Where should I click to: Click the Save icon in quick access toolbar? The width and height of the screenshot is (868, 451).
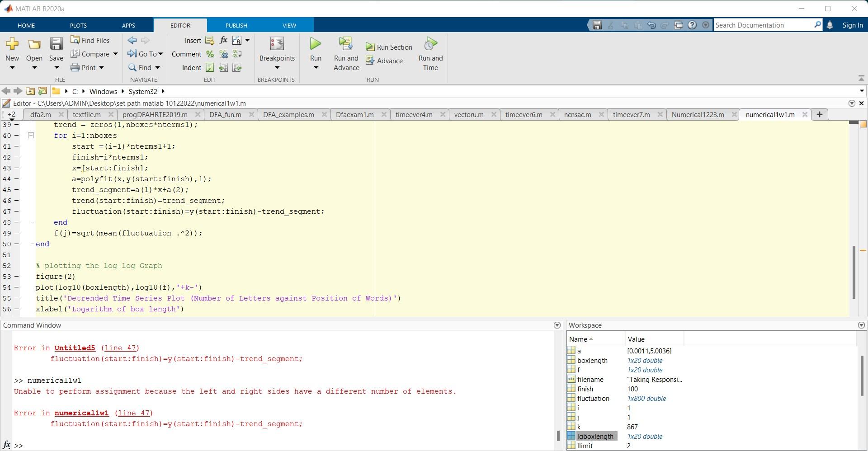(x=597, y=25)
